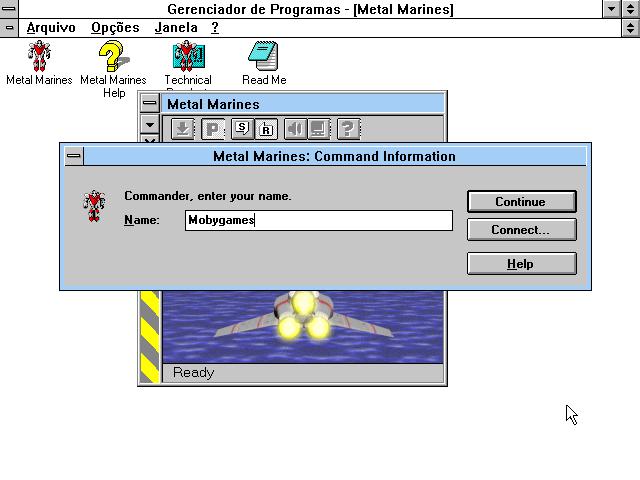Open the Command Information dialog control menu

[x=73, y=156]
